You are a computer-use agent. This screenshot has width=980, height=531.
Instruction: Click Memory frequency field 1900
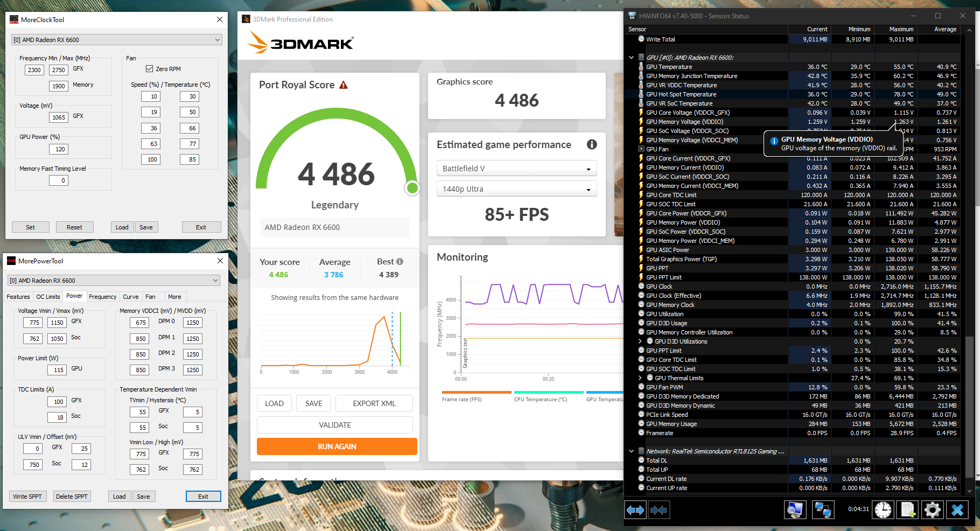[59, 86]
